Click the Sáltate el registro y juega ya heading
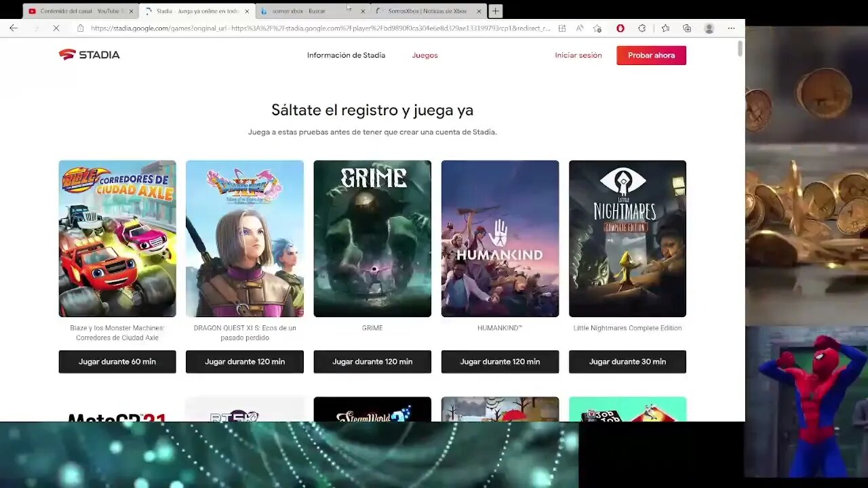 pos(372,110)
